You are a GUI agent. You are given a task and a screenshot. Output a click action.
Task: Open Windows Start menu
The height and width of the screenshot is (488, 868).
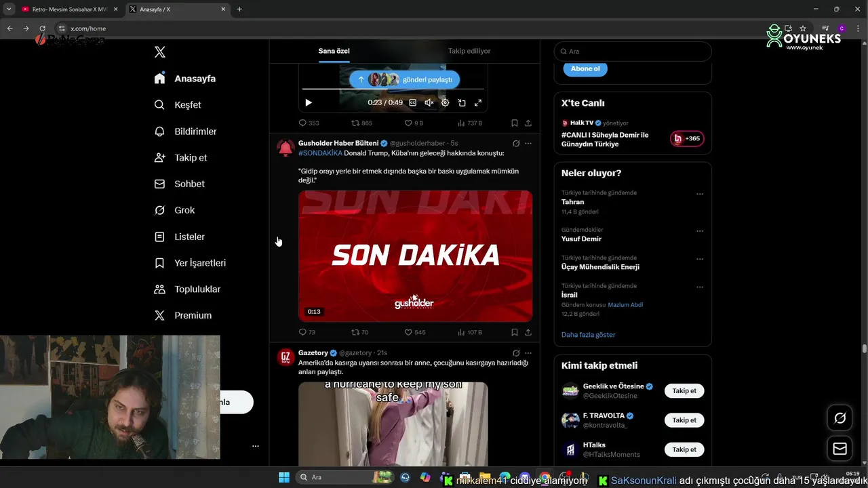(x=283, y=477)
